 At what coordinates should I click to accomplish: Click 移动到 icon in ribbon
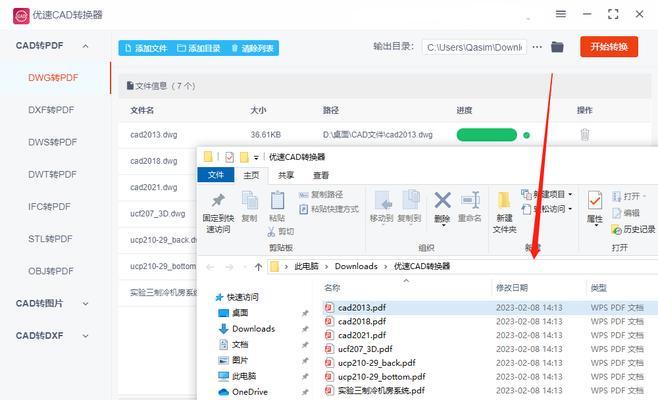coord(383,200)
